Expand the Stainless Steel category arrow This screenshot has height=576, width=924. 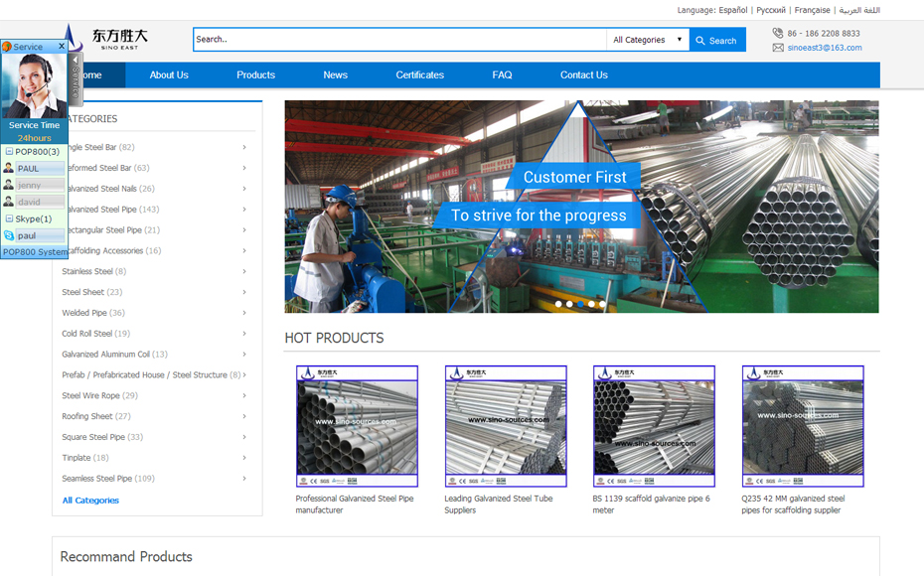pyautogui.click(x=244, y=271)
